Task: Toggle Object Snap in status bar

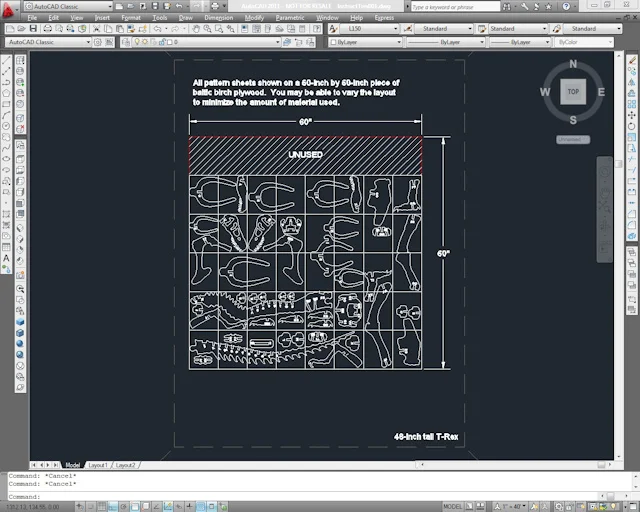Action: 135,507
